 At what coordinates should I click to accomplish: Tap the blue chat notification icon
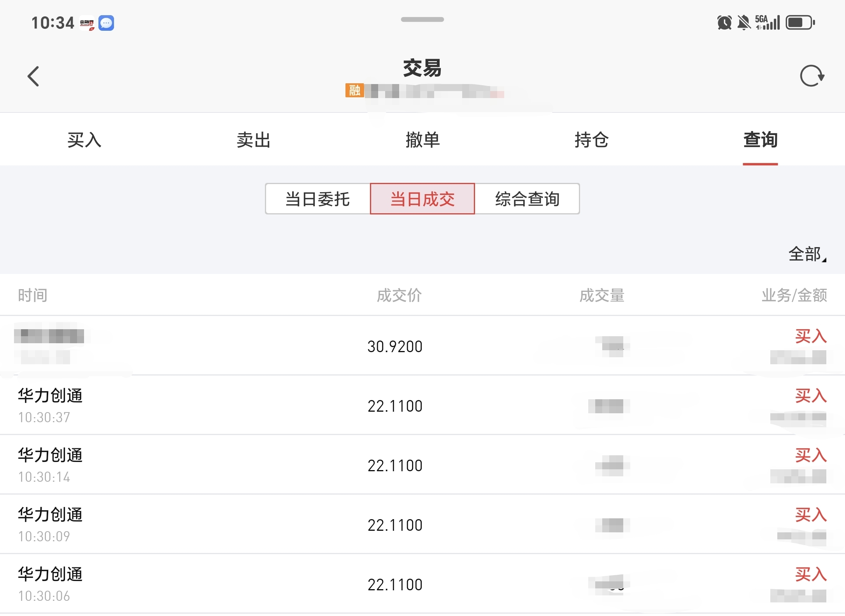pos(106,23)
